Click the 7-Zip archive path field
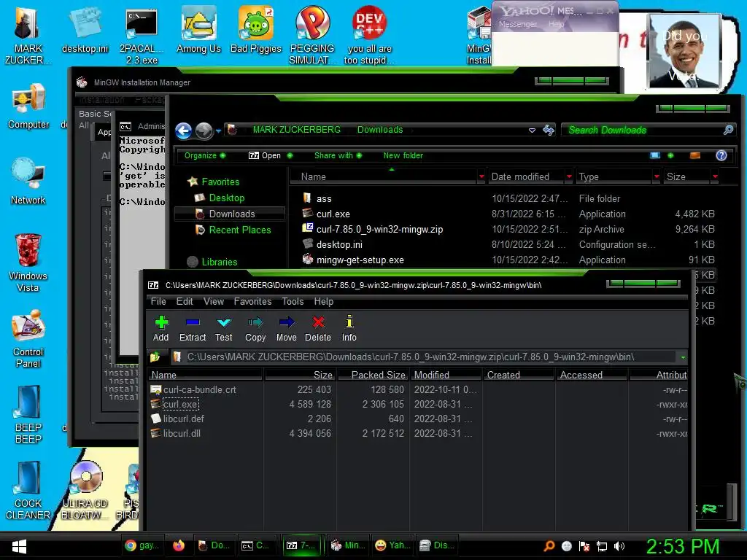The height and width of the screenshot is (560, 747). click(x=423, y=357)
